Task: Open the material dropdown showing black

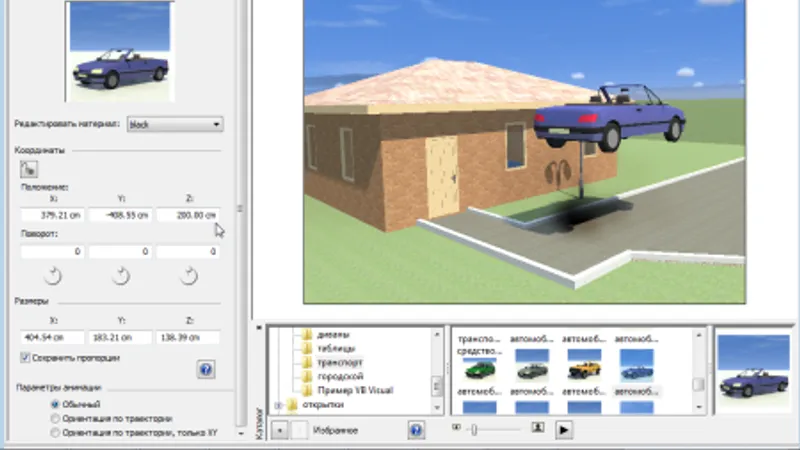Action: pyautogui.click(x=175, y=124)
